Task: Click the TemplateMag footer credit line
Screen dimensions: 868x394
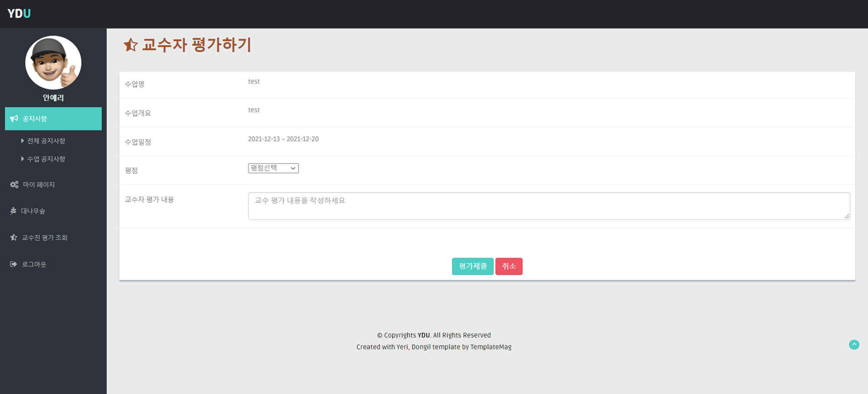Action: click(434, 347)
